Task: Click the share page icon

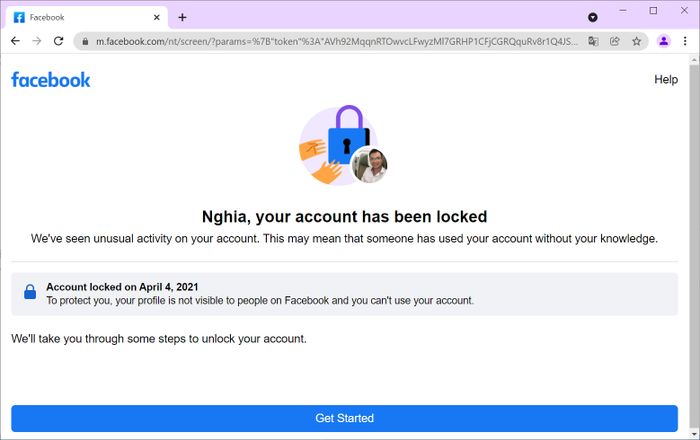Action: (x=615, y=42)
